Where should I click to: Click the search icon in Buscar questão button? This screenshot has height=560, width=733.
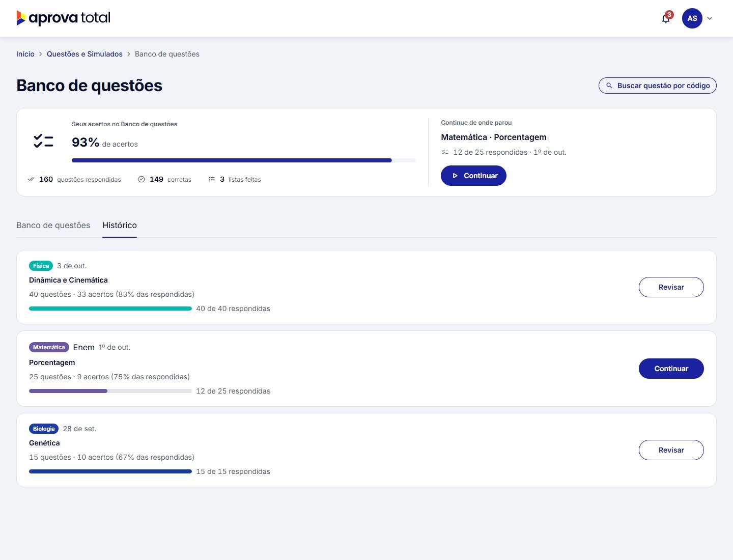609,86
